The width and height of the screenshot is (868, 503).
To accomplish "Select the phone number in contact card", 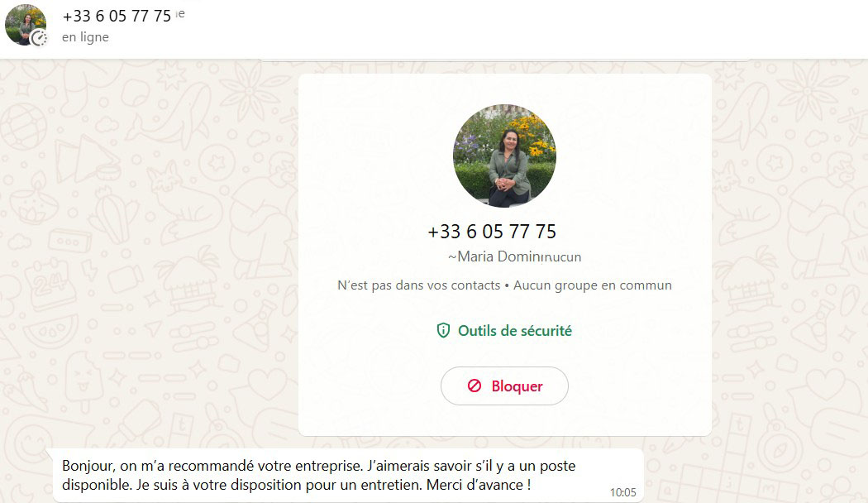I will point(492,231).
